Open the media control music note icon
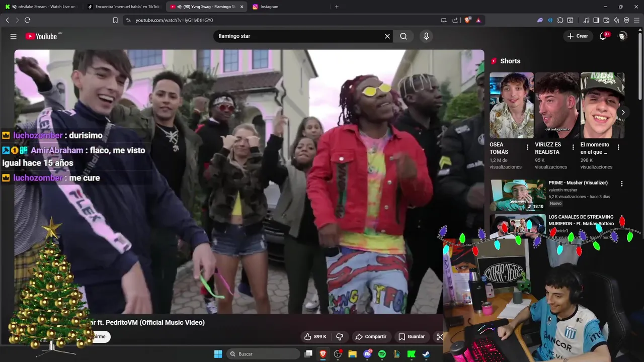Screen dimensions: 644x362 586,20
